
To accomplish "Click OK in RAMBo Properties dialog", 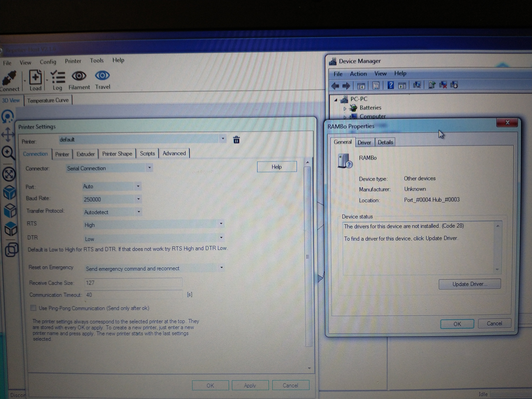I will 457,324.
